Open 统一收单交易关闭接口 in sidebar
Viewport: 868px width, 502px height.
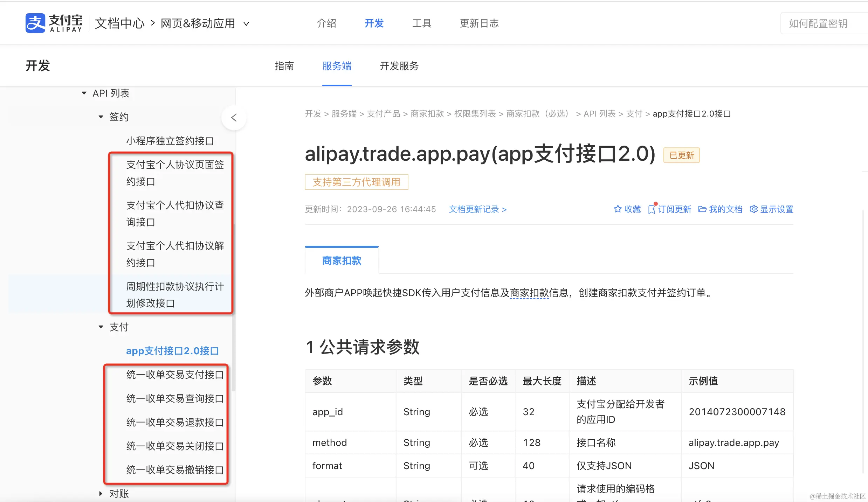[175, 446]
